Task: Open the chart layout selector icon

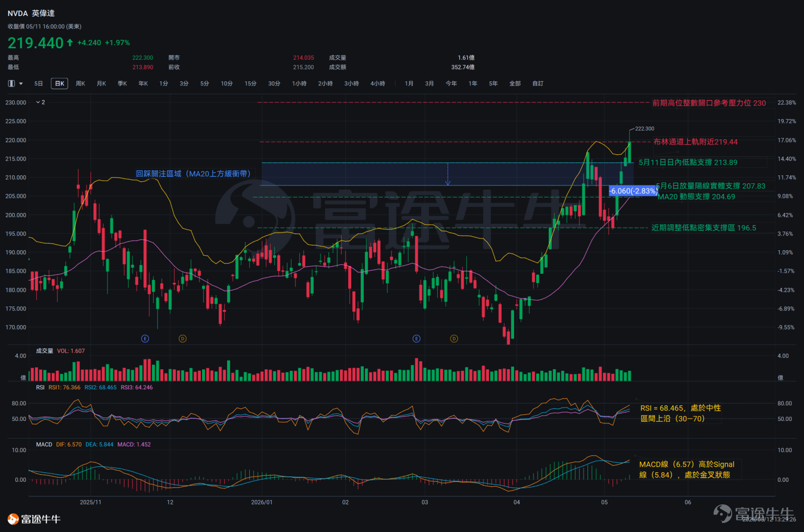Action: (x=12, y=83)
